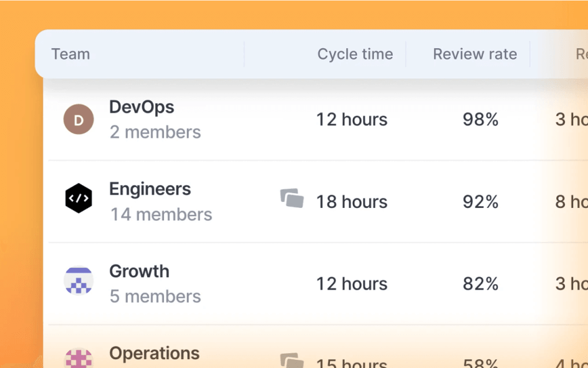Open the Engineers team row

coord(150,188)
